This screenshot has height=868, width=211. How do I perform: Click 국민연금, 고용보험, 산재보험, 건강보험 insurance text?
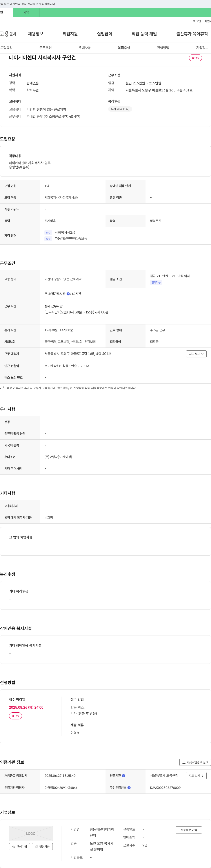coord(70,342)
